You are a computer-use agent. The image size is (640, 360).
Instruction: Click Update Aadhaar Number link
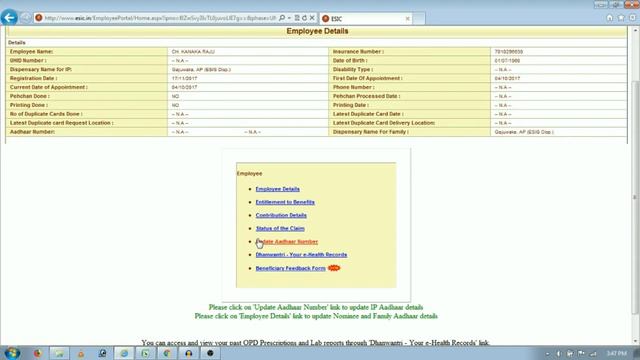click(x=287, y=242)
